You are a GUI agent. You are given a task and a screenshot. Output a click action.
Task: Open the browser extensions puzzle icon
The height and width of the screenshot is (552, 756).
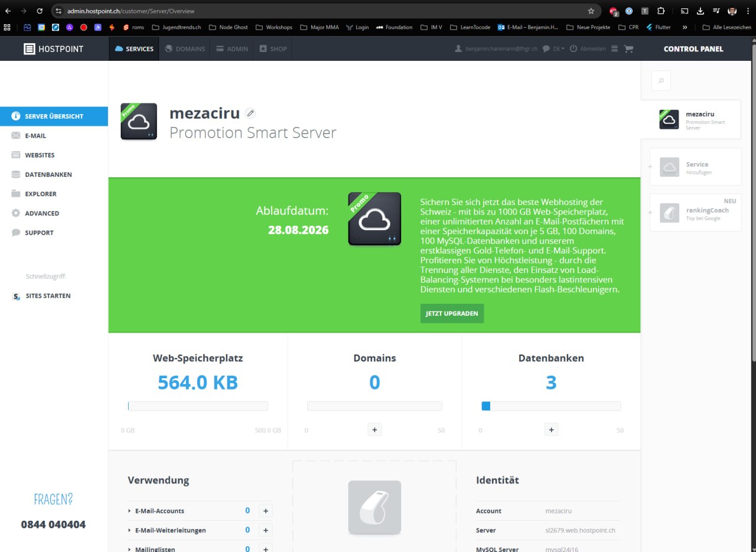click(661, 11)
